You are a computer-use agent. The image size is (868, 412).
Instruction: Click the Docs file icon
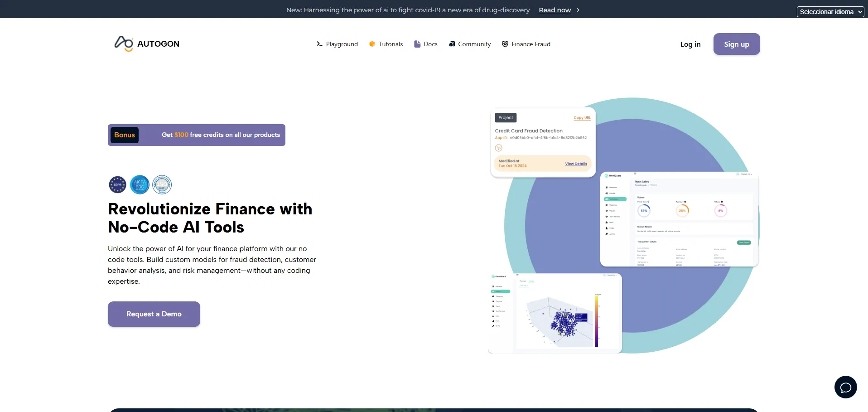(417, 44)
